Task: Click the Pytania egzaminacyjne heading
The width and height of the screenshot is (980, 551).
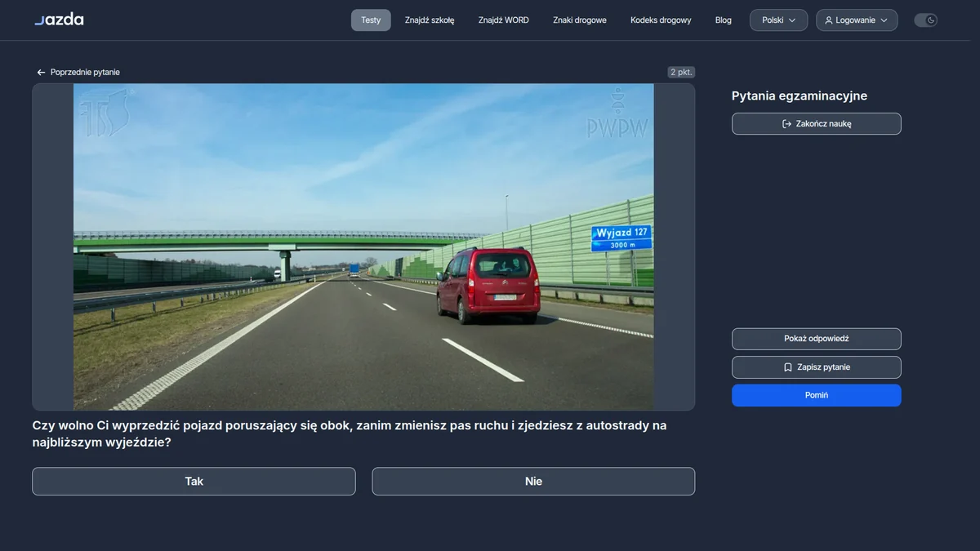Action: coord(800,96)
